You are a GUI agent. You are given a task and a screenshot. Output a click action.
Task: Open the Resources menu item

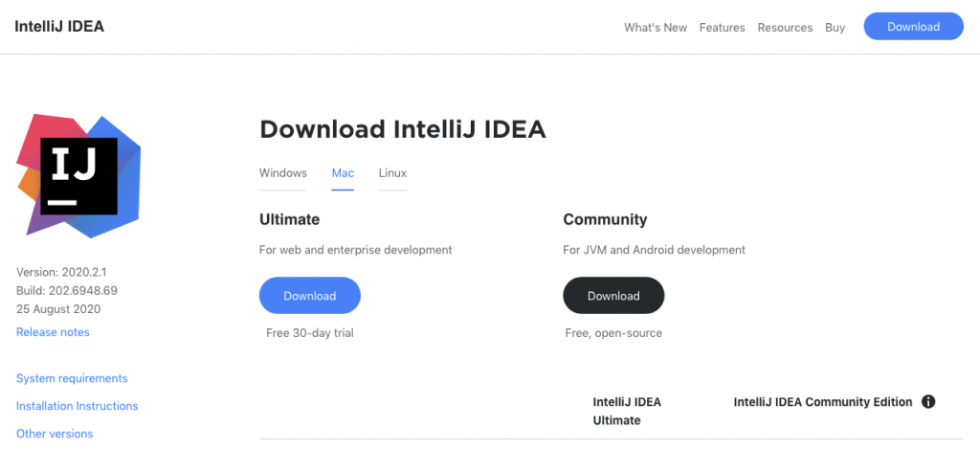point(785,28)
